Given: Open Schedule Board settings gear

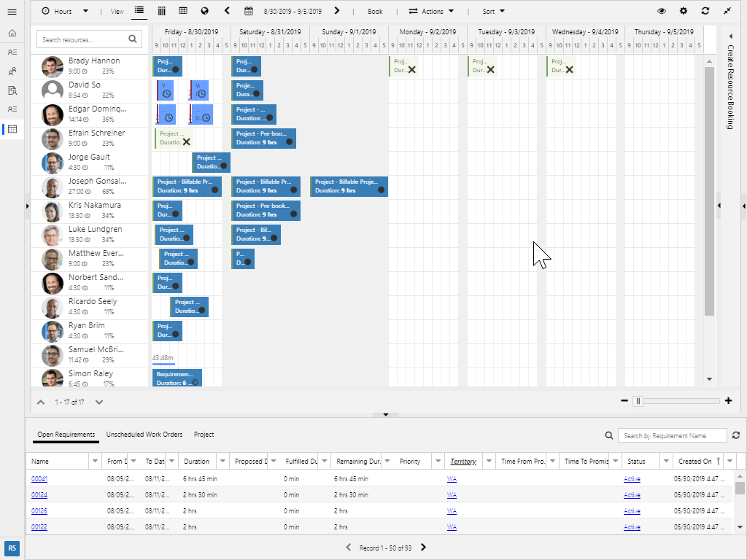Looking at the screenshot, I should (x=684, y=11).
